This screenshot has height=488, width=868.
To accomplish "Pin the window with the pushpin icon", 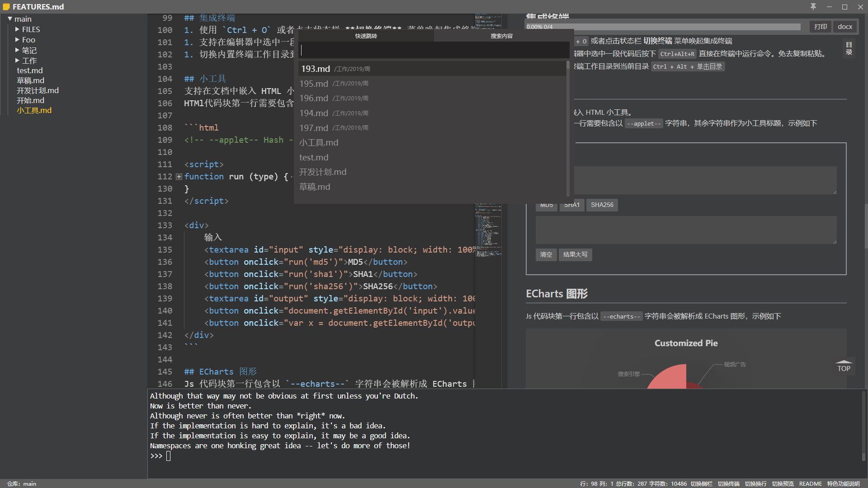I will [x=813, y=6].
